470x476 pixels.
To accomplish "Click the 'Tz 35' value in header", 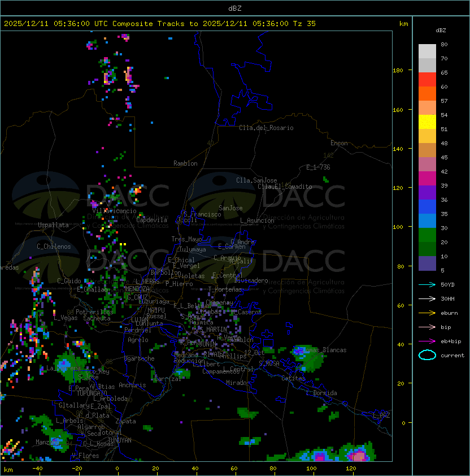I will point(304,23).
